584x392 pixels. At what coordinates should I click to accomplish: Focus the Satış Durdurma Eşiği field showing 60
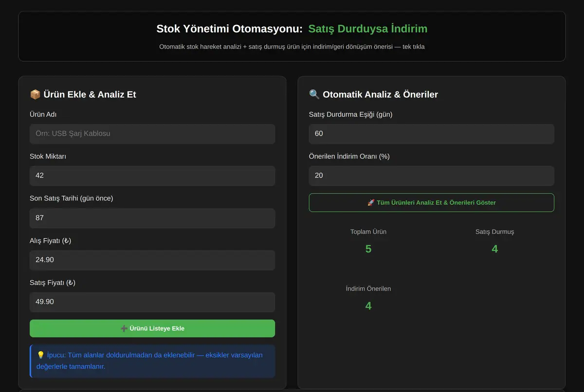pyautogui.click(x=432, y=134)
